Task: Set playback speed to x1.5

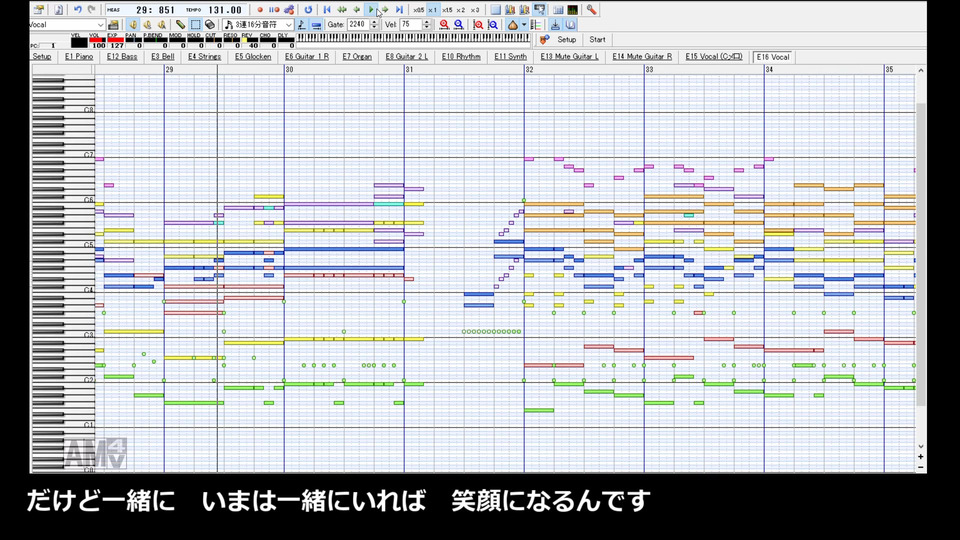Action: (x=447, y=10)
